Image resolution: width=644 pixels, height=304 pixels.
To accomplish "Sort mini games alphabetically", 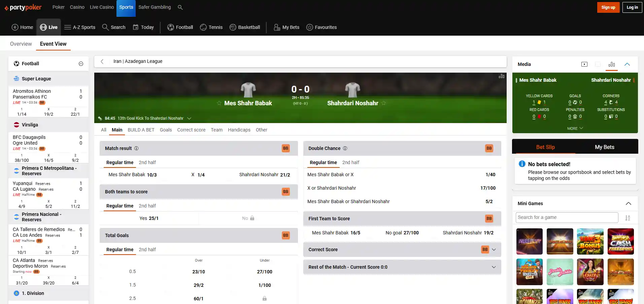I will [x=628, y=218].
